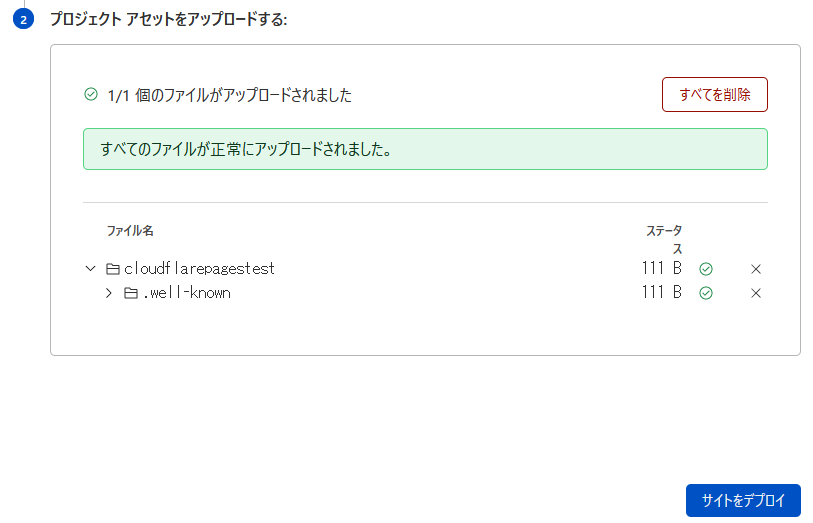
Task: Click the folder icon for .well-known
Action: pos(131,293)
